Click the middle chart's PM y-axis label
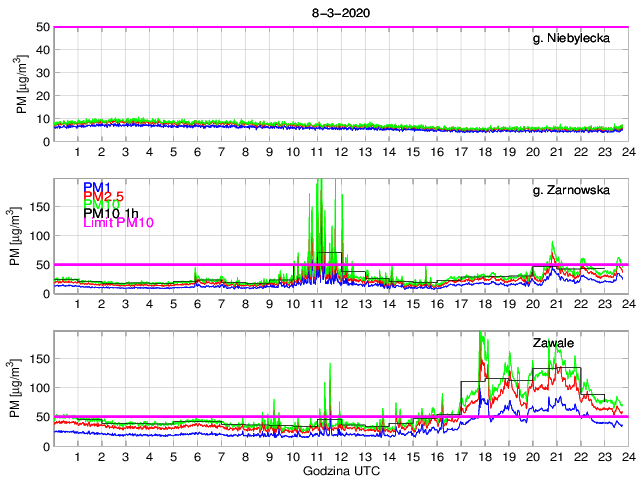Screen dimensions: 640x480 coord(21,237)
